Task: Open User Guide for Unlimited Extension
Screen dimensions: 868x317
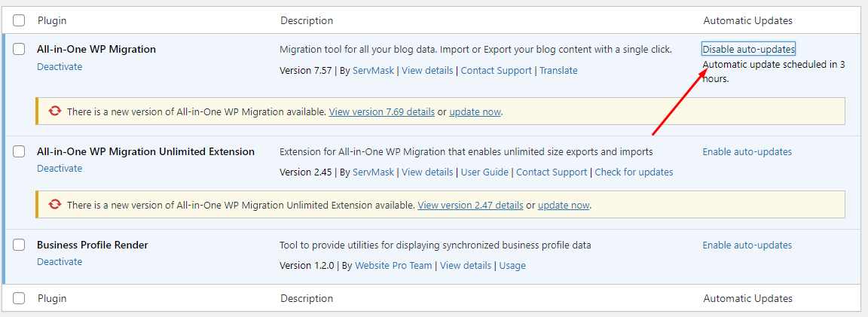Action: click(484, 172)
